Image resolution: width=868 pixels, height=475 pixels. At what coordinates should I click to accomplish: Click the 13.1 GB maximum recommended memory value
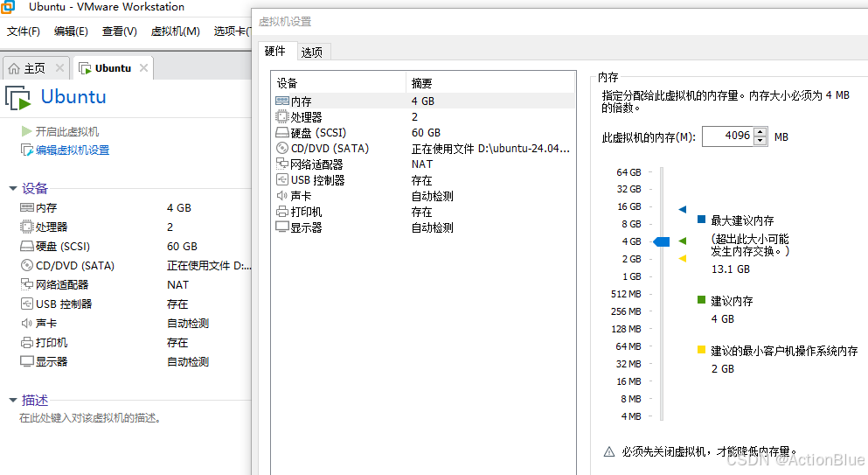pos(730,269)
